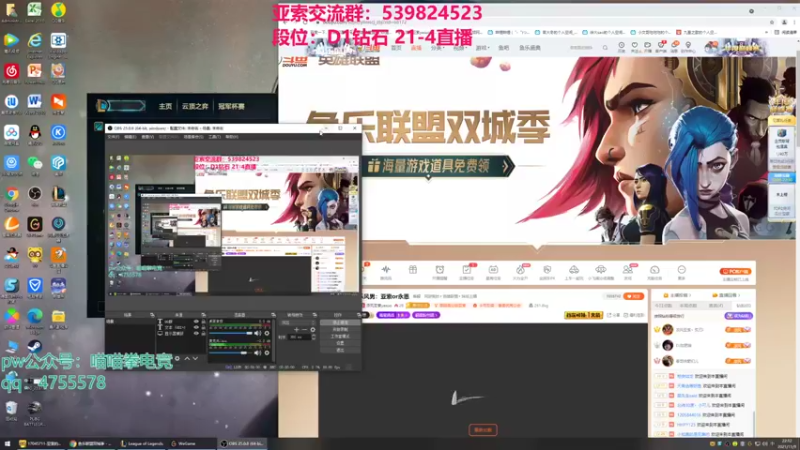Adjust the microphone volume slider in OBS mixer
This screenshot has width=800, height=450.
(x=231, y=353)
